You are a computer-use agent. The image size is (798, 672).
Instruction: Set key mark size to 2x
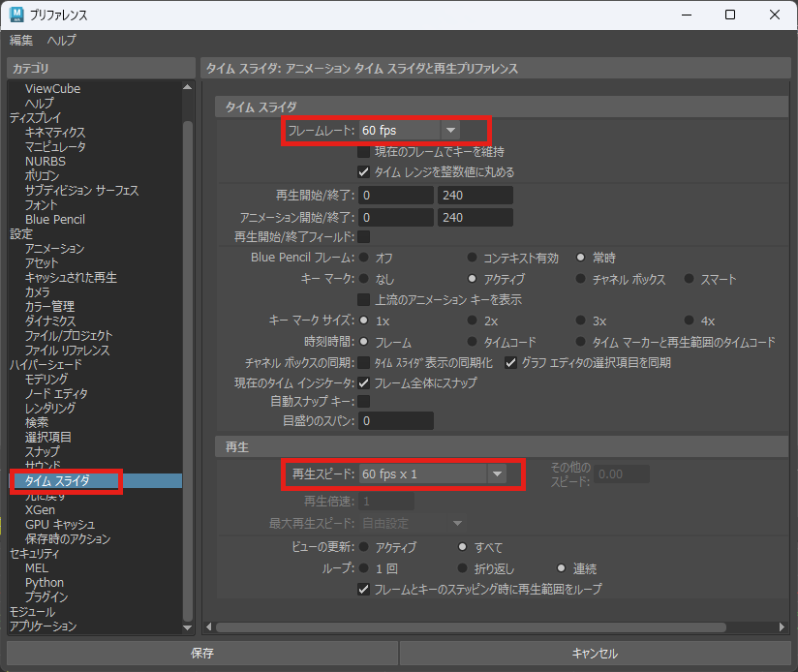pyautogui.click(x=473, y=320)
